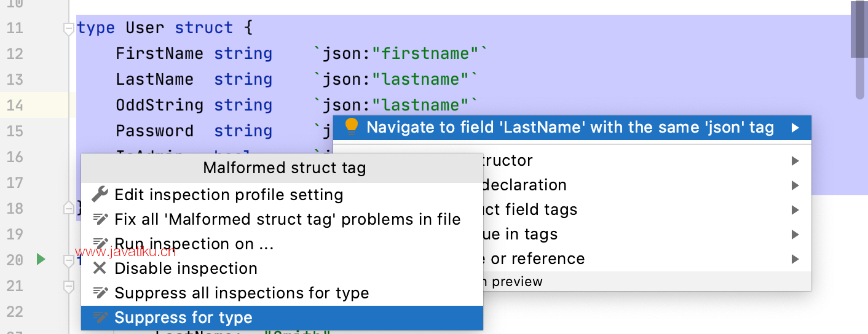868x334 pixels.
Task: Click pencil icon beside Fix all 'Malformed struct tag'
Action: coord(100,220)
